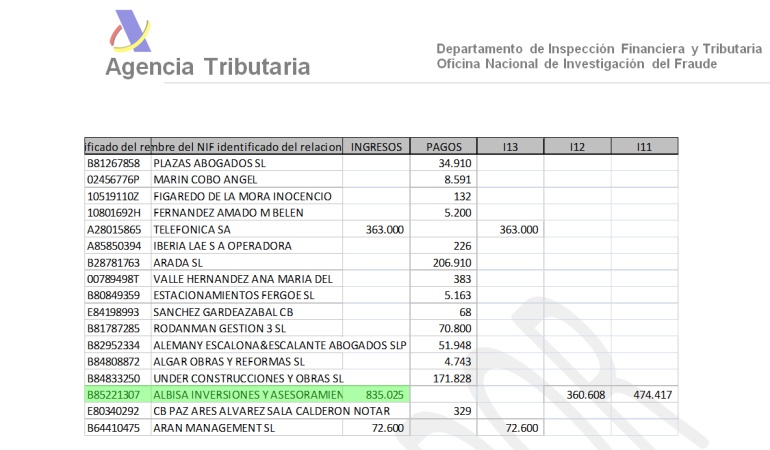Click highlighted ingresos value 835.025
Screen dimensions: 770x450
click(385, 394)
